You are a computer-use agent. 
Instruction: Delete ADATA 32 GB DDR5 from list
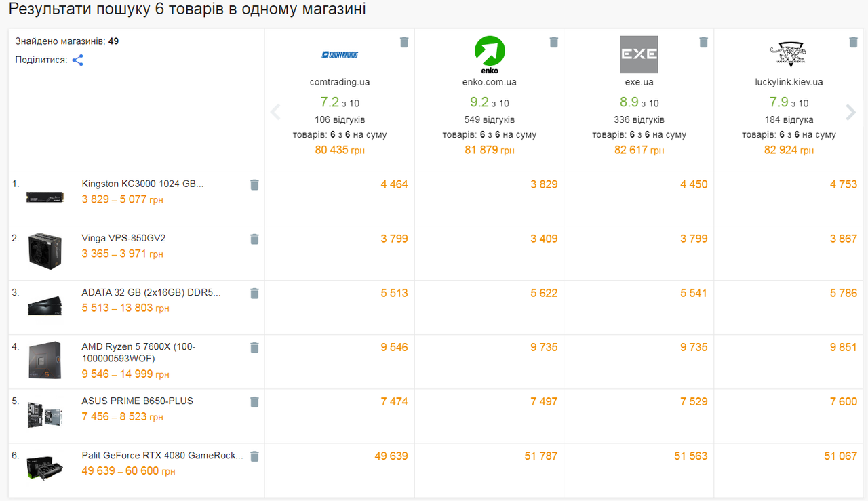coord(254,293)
